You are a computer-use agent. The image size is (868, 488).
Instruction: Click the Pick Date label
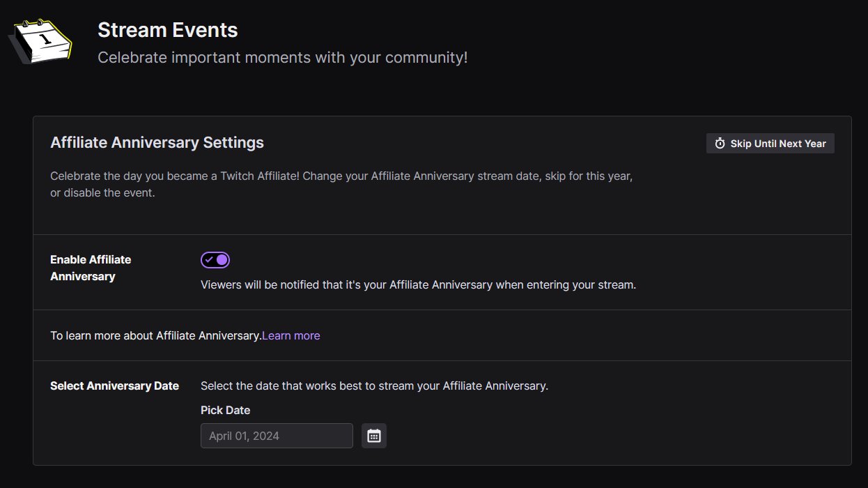coord(226,410)
